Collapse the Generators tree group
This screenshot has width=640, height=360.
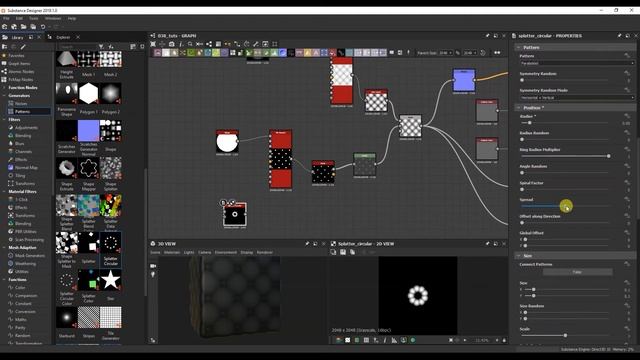4,96
